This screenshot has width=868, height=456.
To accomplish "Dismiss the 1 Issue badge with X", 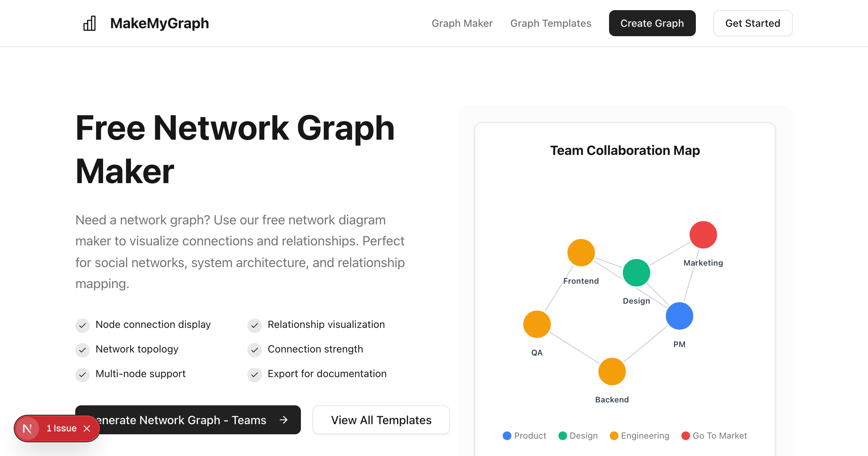I will pos(87,428).
